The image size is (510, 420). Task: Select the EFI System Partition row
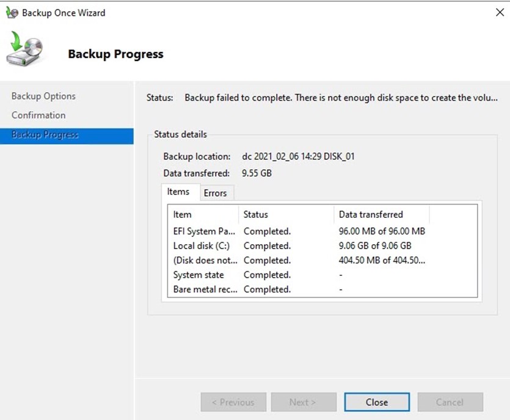click(x=203, y=231)
